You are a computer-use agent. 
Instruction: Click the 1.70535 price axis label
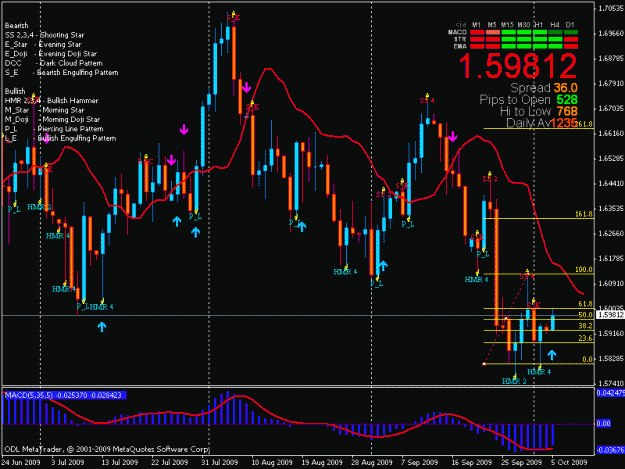coord(611,8)
